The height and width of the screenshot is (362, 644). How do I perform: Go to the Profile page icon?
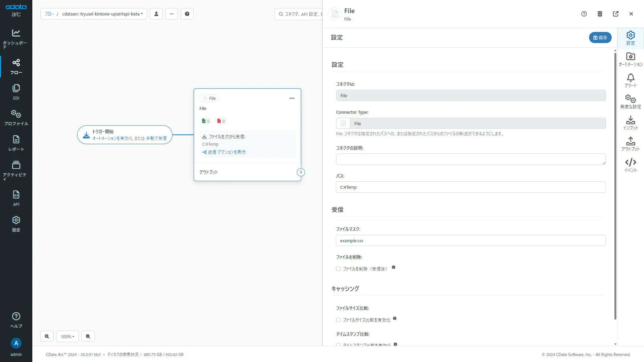pos(16,117)
